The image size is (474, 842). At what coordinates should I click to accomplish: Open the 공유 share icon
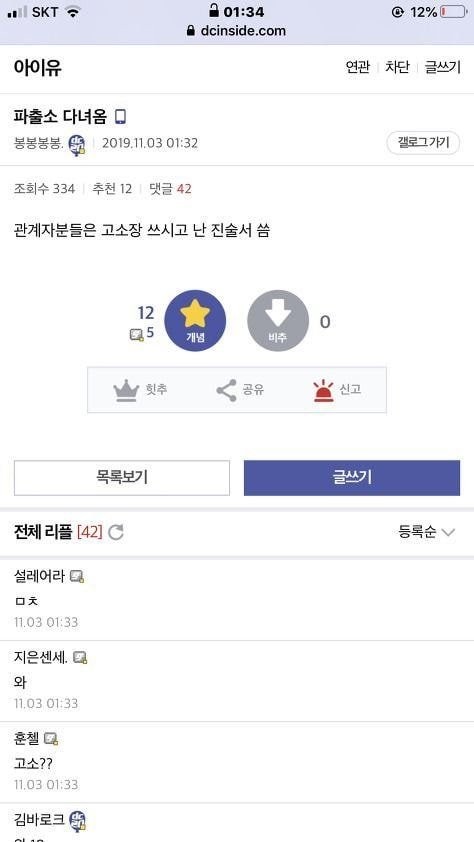click(x=226, y=390)
